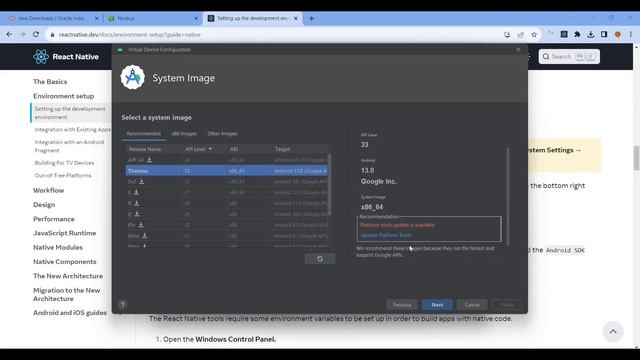Go back with the browser back arrow
This screenshot has height=360, width=640.
point(9,35)
